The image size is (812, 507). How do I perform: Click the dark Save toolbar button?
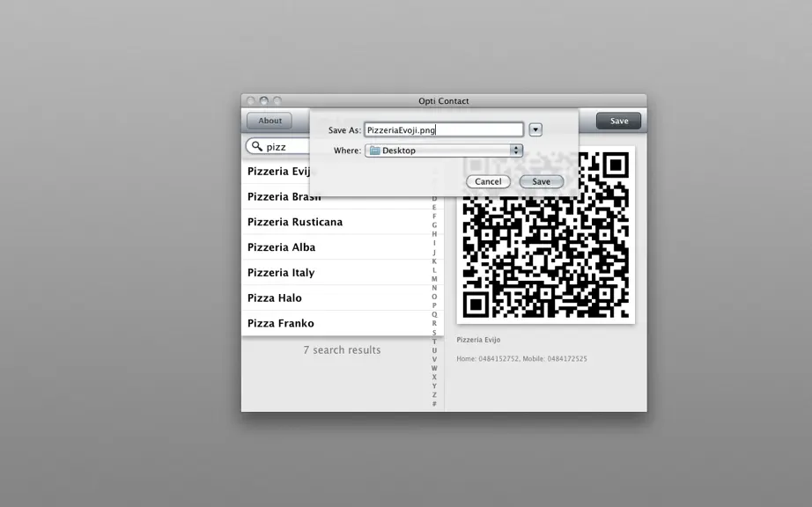[x=619, y=121]
